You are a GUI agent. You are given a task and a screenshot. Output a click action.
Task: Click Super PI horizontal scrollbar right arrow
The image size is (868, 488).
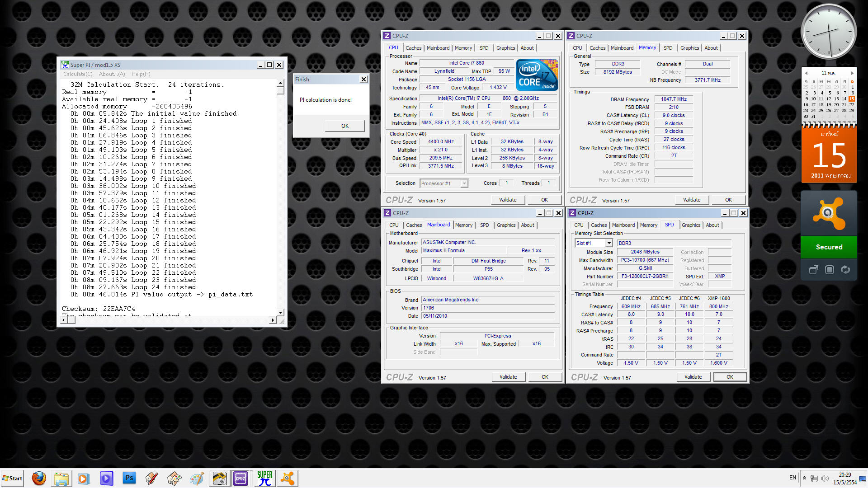[x=272, y=320]
